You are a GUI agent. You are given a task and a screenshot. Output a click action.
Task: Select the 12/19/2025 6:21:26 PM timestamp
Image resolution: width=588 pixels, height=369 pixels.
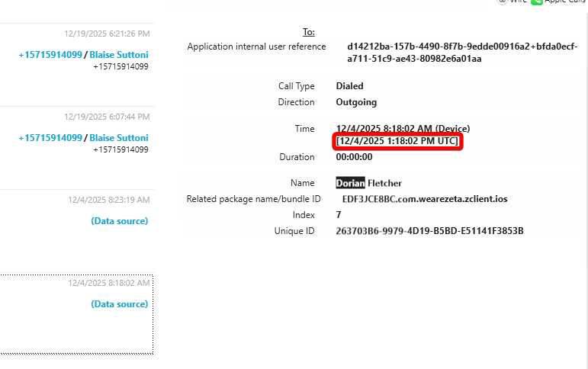tap(107, 34)
